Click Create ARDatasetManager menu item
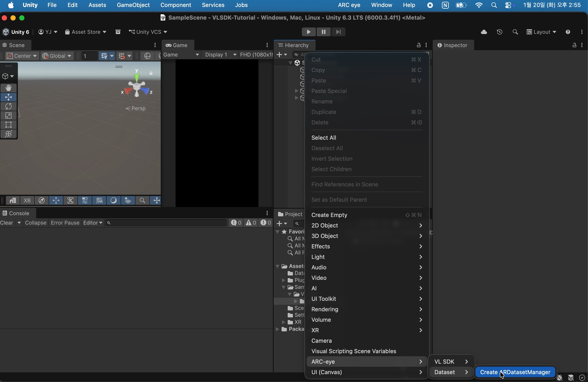Viewport: 588px width, 382px height. [x=515, y=372]
